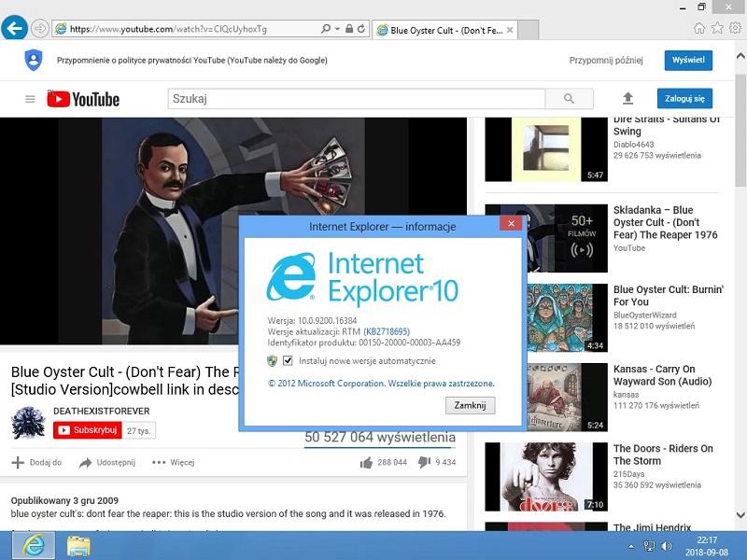The image size is (747, 560).
Task: Click the Internet Explorer taskbar icon
Action: click(x=34, y=546)
